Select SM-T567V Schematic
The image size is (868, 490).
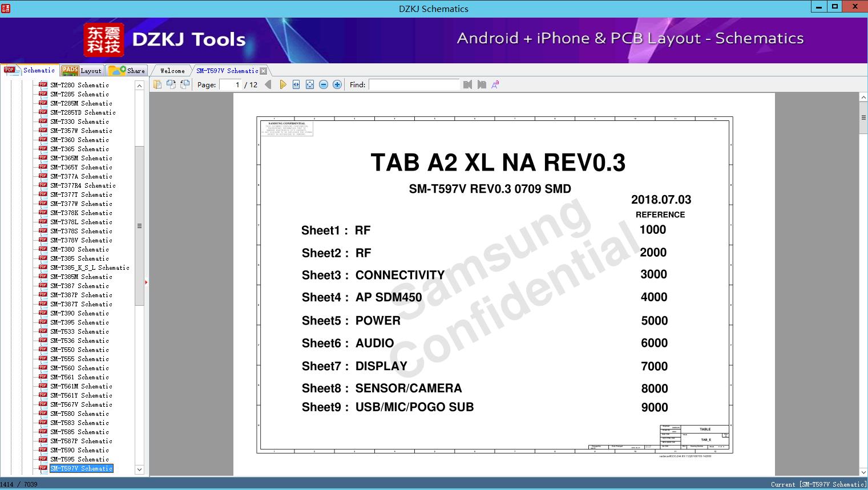click(x=81, y=404)
